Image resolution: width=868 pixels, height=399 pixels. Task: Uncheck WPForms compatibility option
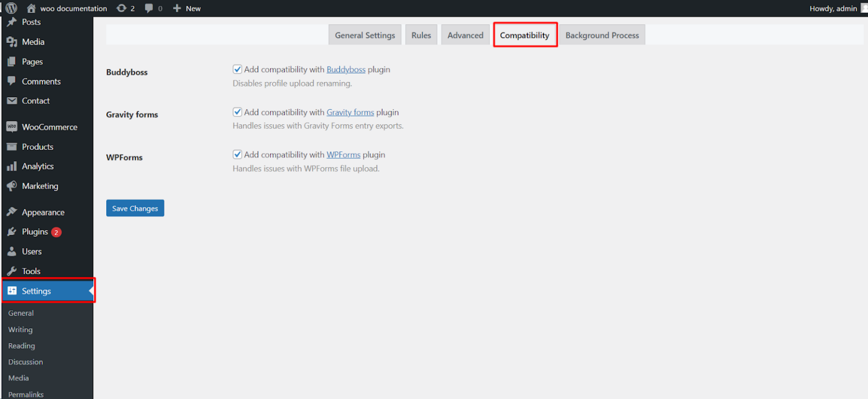[237, 154]
